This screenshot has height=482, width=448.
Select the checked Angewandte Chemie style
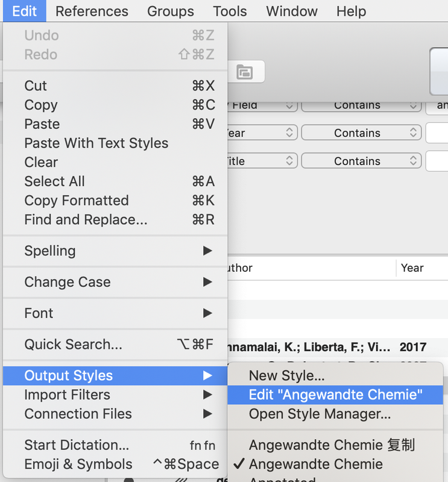(315, 465)
